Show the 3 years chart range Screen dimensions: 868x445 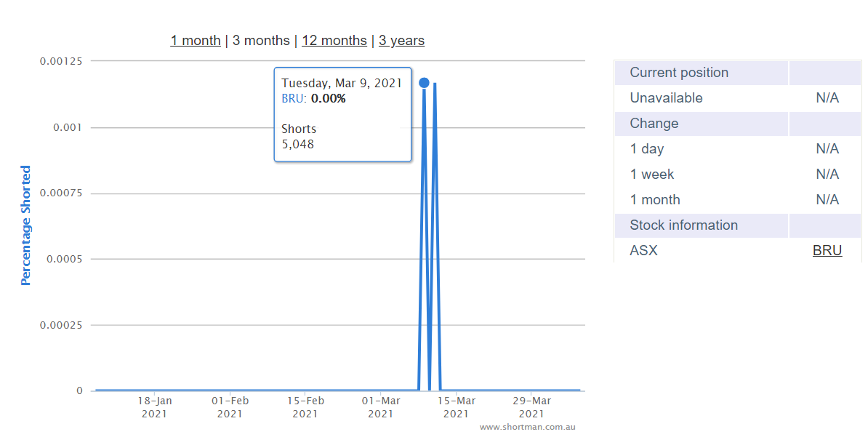click(x=401, y=41)
